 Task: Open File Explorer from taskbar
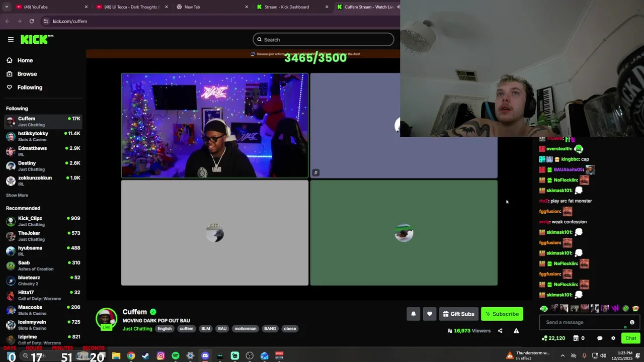tap(116, 356)
